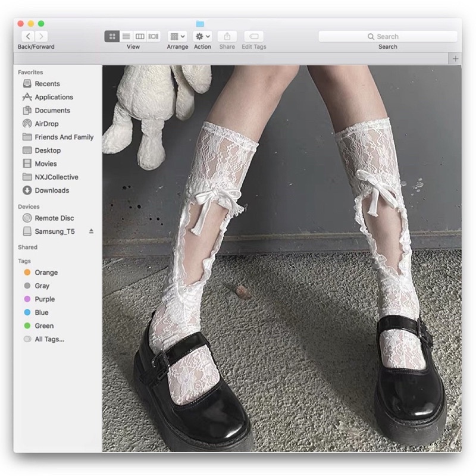Image resolution: width=476 pixels, height=476 pixels.
Task: Select the Remote Disc device
Action: 54,218
